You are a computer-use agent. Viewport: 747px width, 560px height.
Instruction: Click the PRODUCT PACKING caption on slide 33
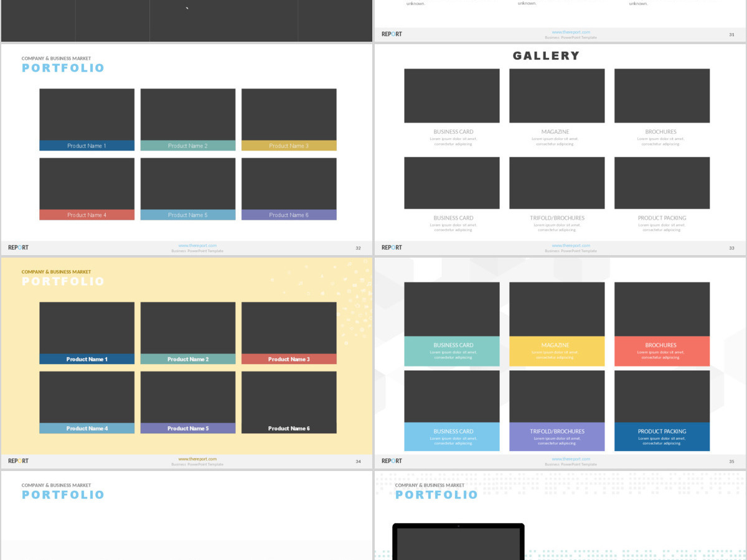(x=662, y=218)
